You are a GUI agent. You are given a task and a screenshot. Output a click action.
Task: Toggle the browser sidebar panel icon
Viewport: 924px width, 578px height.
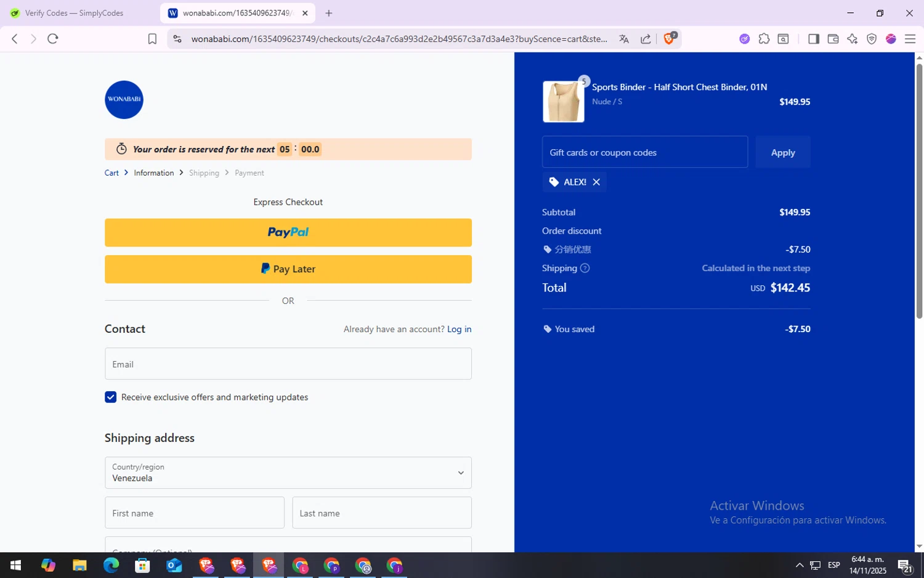pos(813,39)
